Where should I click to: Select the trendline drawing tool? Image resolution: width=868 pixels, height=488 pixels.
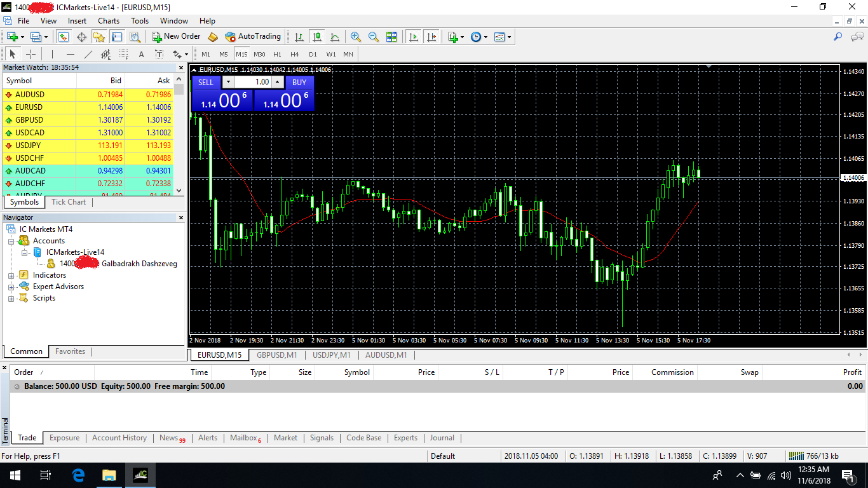88,54
